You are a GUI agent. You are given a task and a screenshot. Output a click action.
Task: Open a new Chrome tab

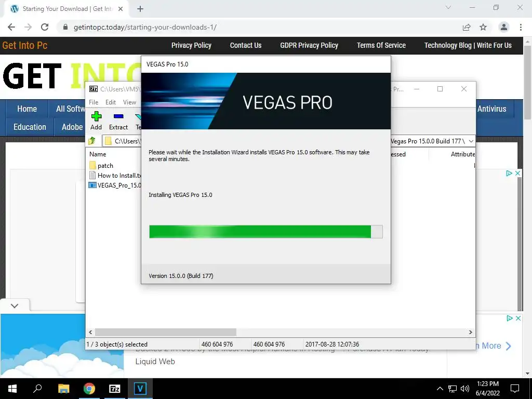pyautogui.click(x=140, y=9)
